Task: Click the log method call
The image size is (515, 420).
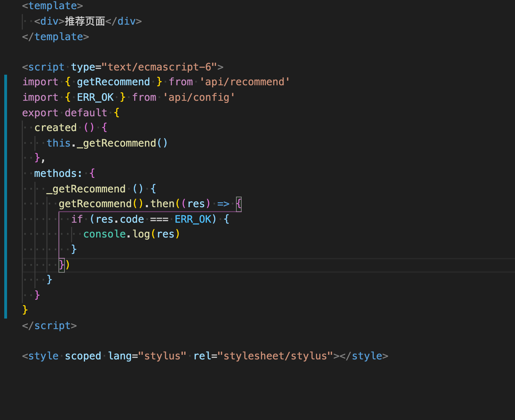Action: [141, 234]
